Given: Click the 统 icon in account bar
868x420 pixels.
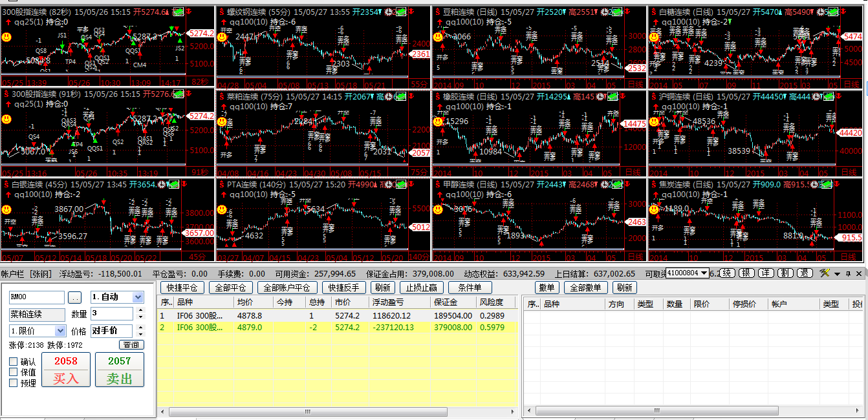Looking at the screenshot, I should [728, 273].
